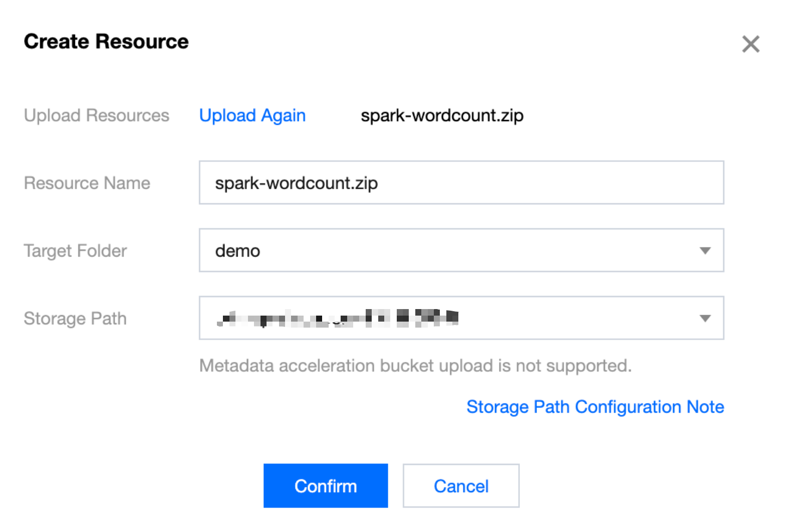Click the spark-wordcount.zip text inside Resource Name

[296, 183]
